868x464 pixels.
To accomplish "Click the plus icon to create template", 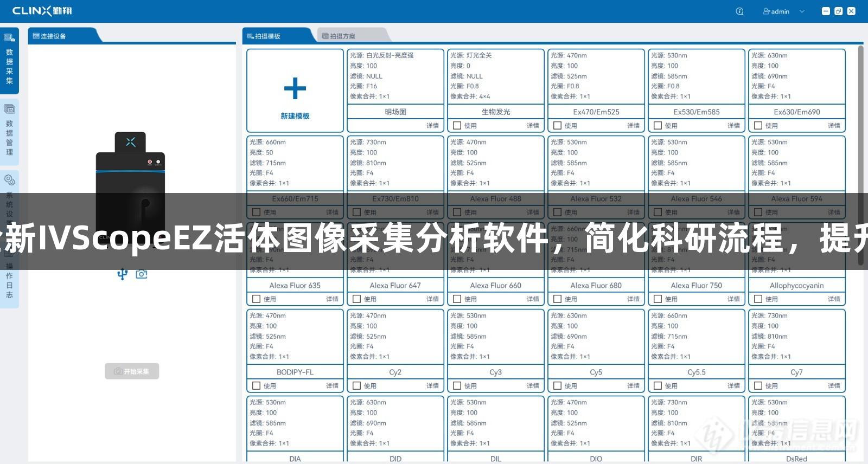I will [295, 88].
